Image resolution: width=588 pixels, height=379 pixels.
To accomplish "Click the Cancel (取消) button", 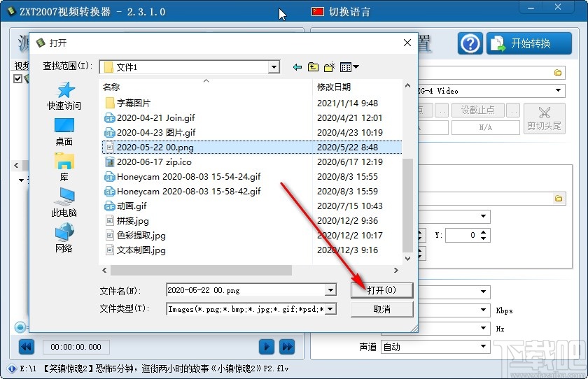I will pyautogui.click(x=381, y=309).
